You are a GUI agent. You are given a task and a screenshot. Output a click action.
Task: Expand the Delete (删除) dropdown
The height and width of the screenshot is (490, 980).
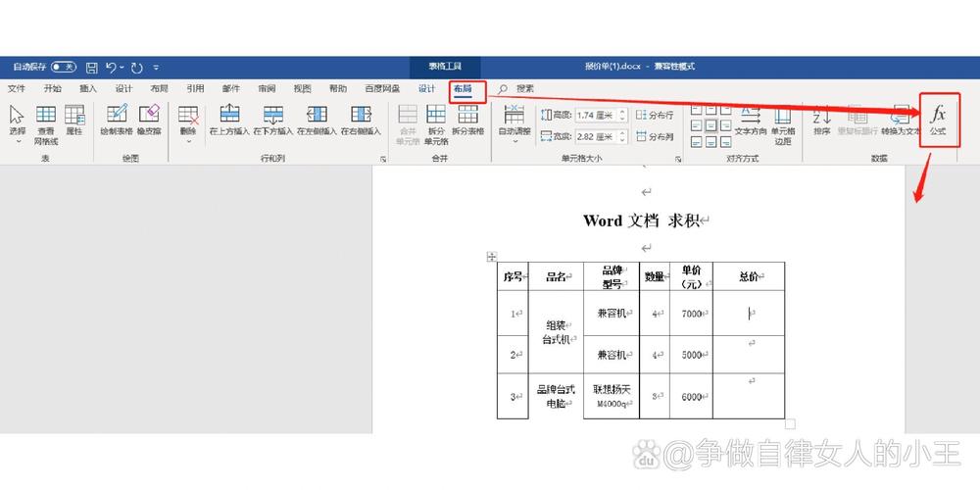click(x=188, y=142)
